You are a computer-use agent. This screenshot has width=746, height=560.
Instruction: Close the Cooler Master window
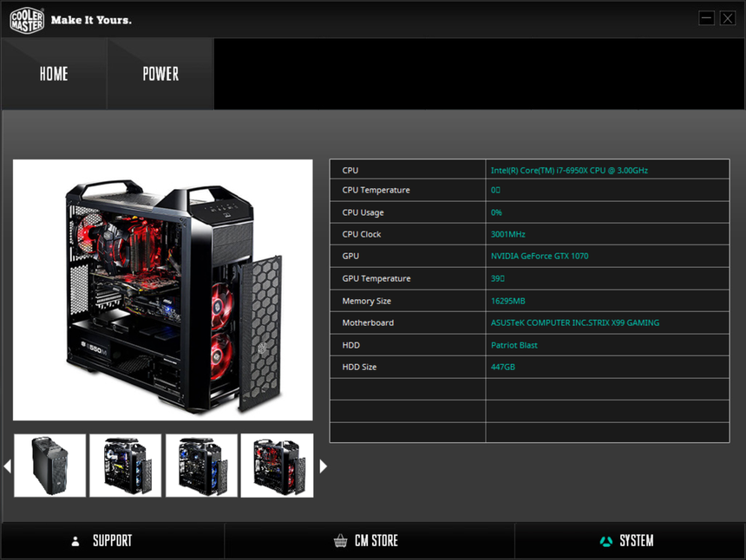point(728,18)
